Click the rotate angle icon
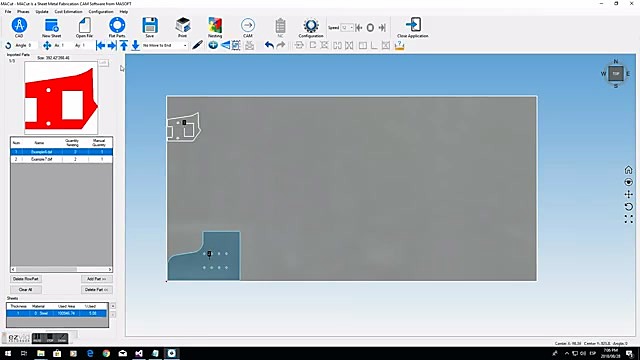Viewport: 640px width, 360px height. click(8, 45)
